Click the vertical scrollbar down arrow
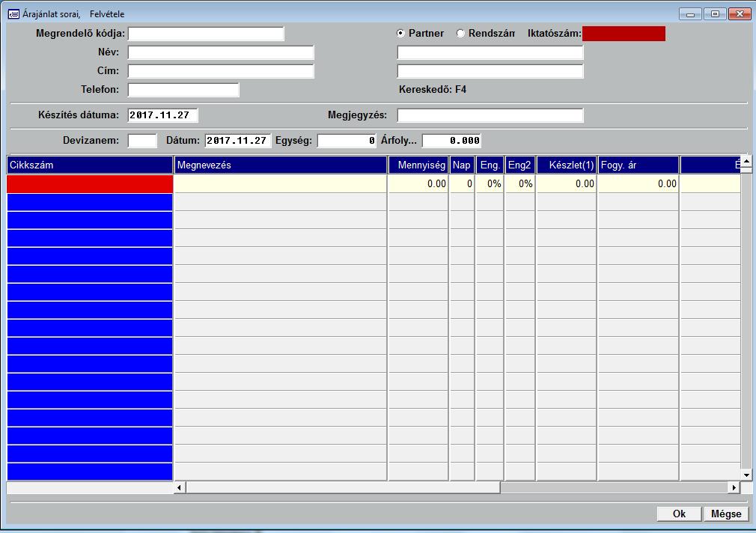 pos(746,475)
